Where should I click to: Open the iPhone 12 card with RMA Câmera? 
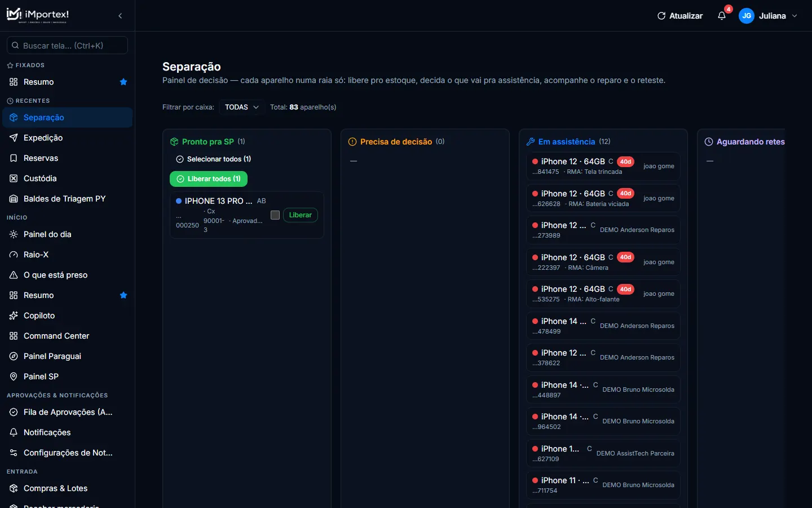click(x=603, y=262)
